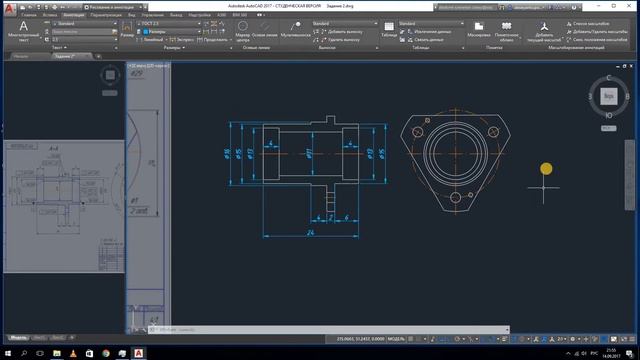Switch to the Вставка ribbon tab

[x=50, y=15]
